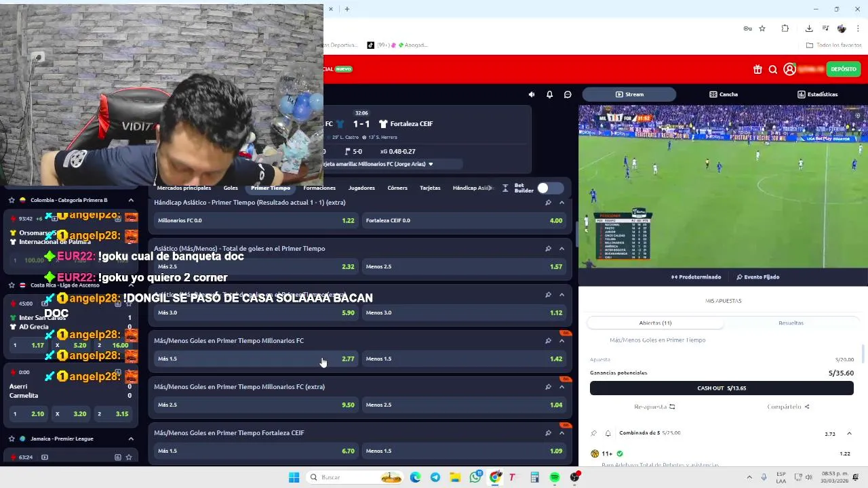868x488 pixels.
Task: Pin Millonarios FC (extra) goals market
Action: pos(548,386)
